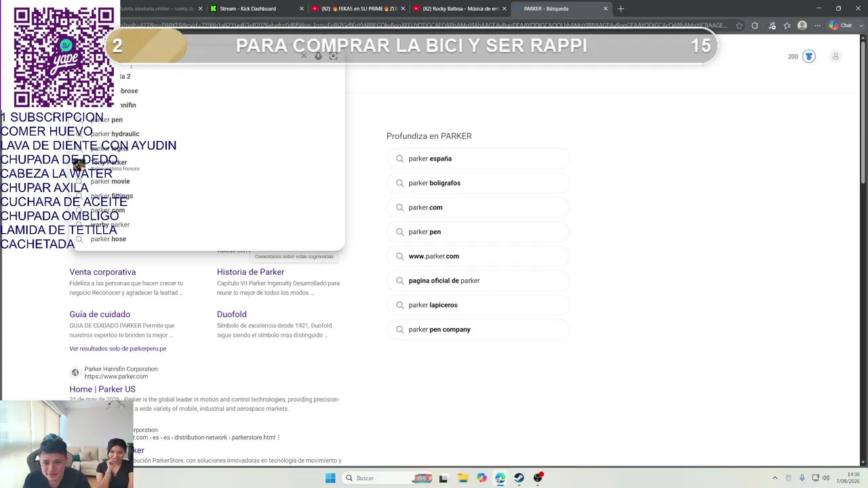868x488 pixels.
Task: Open the account sign-in person icon on the page
Action: 835,56
